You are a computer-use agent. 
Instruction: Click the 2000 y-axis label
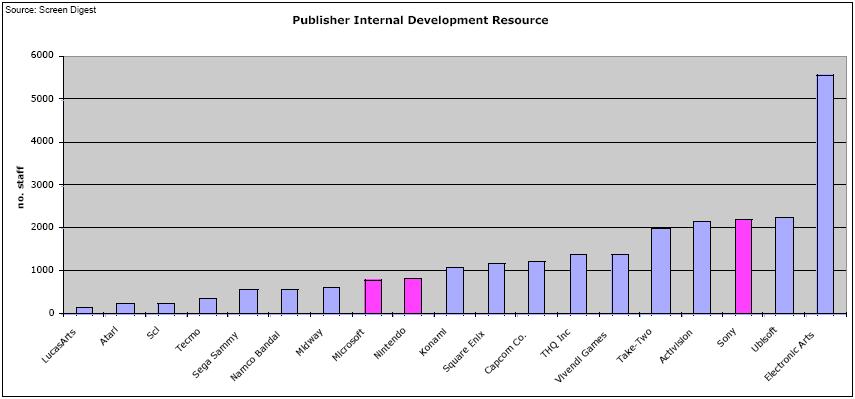click(x=43, y=227)
